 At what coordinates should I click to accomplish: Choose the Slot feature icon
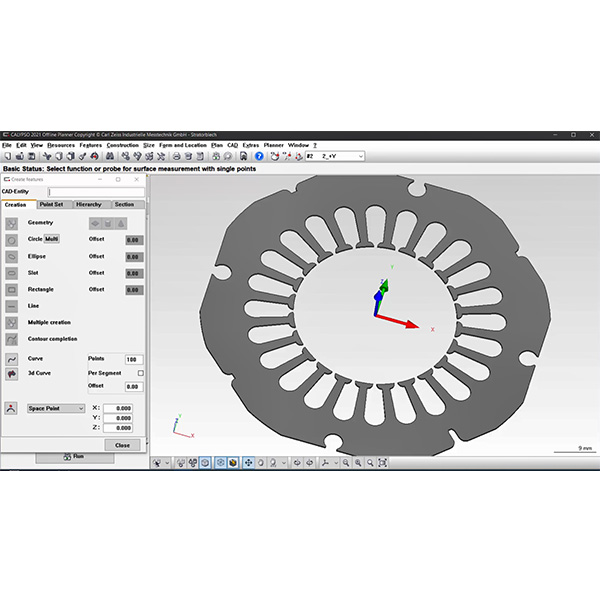(11, 272)
